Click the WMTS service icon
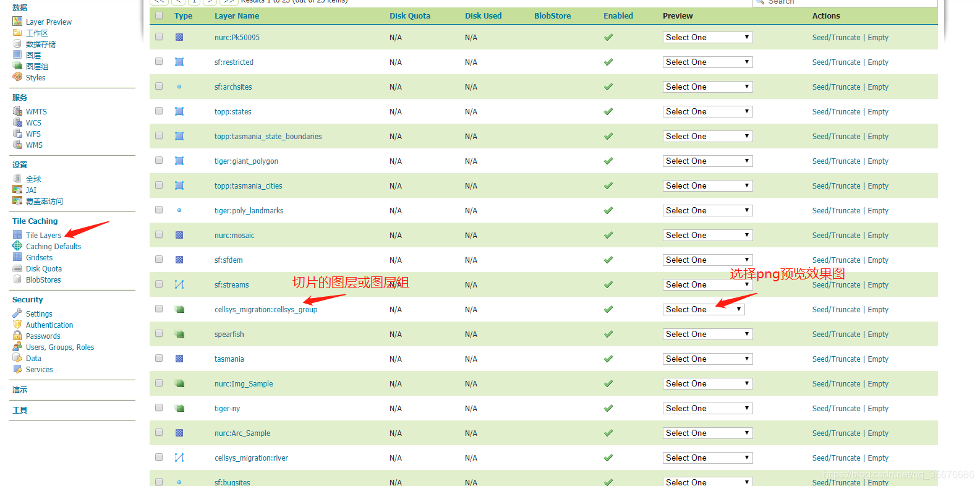 tap(17, 111)
